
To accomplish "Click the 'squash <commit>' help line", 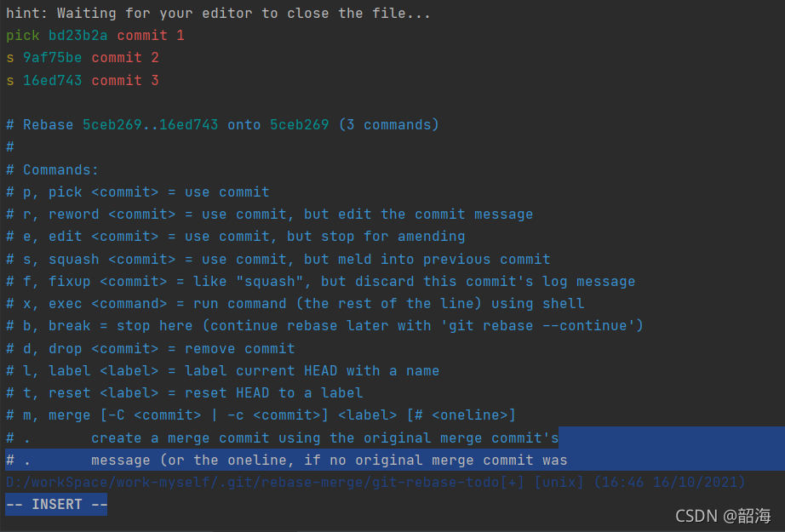I will click(278, 260).
